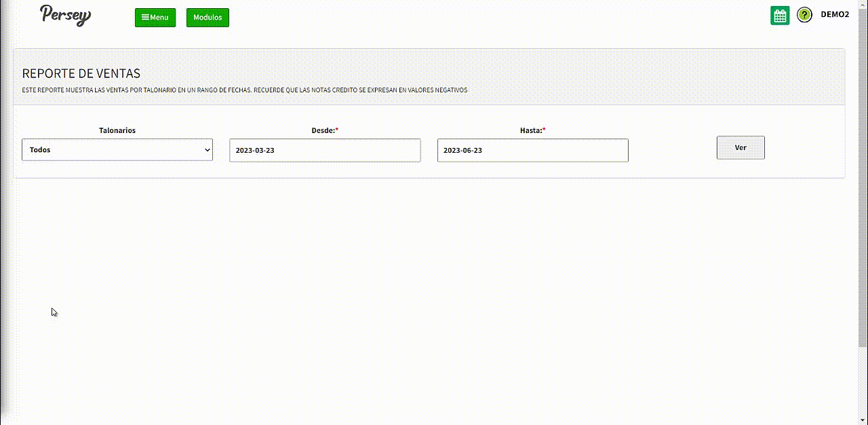
Task: Click the Hasta date field
Action: click(532, 151)
